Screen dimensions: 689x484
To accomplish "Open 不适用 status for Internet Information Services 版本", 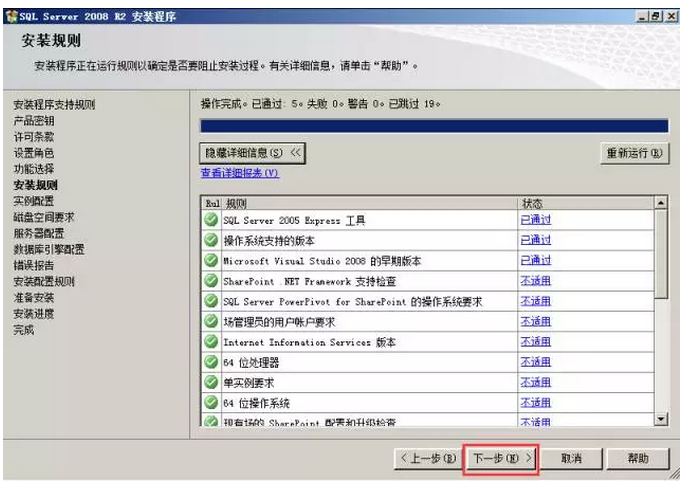I will pos(536,342).
